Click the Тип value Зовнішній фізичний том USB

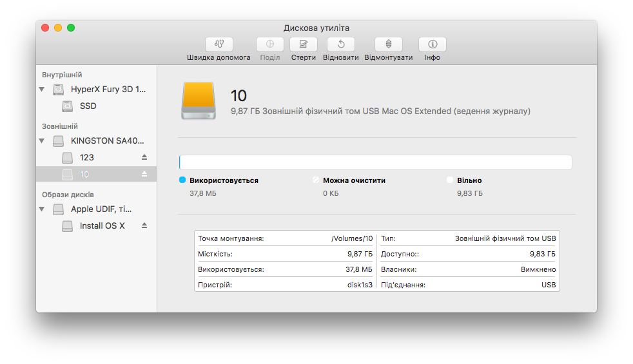[x=505, y=238]
